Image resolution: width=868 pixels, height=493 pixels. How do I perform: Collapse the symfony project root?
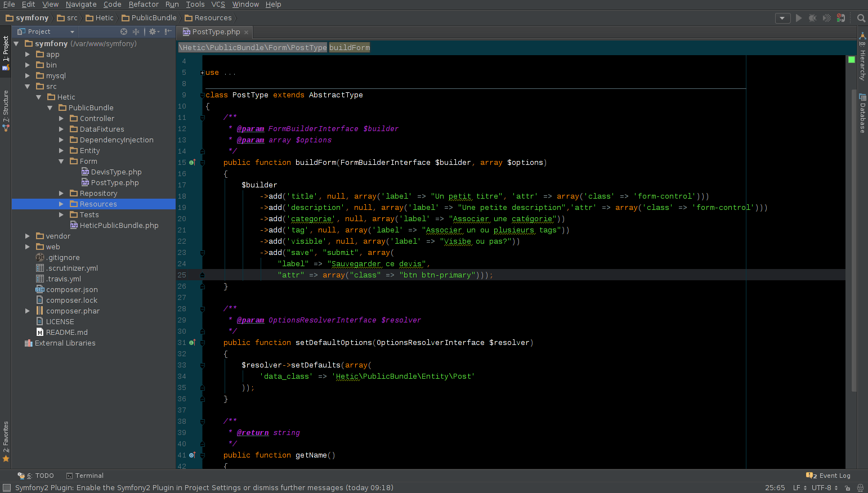point(16,43)
